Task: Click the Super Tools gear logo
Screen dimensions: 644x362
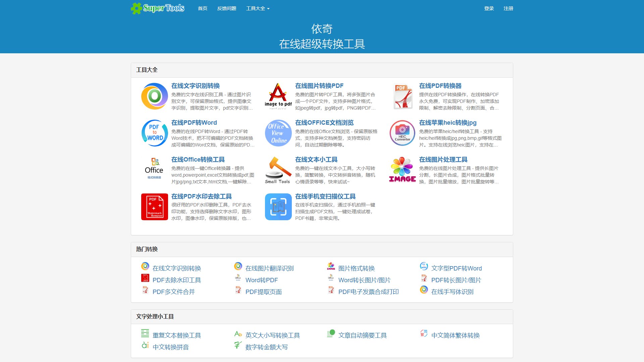Action: click(x=157, y=8)
